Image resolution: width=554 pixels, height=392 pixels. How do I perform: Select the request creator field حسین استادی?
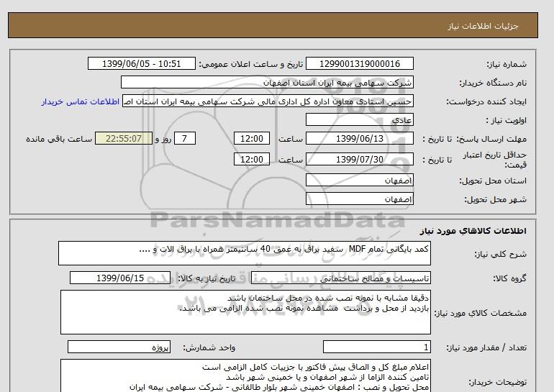[268, 101]
